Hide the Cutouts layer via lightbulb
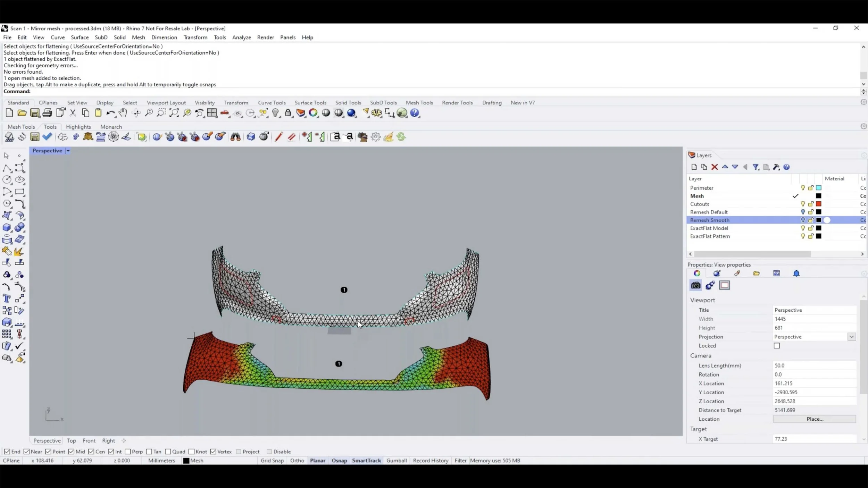This screenshot has width=868, height=488. [x=803, y=204]
